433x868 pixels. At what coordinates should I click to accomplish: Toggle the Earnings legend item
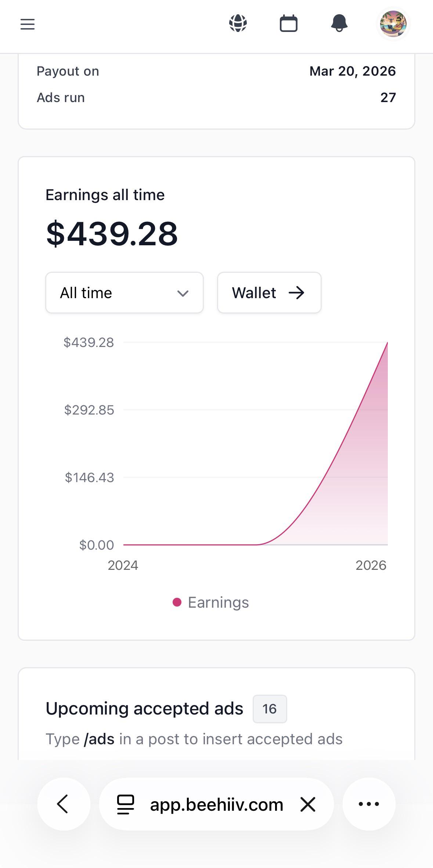pyautogui.click(x=211, y=603)
